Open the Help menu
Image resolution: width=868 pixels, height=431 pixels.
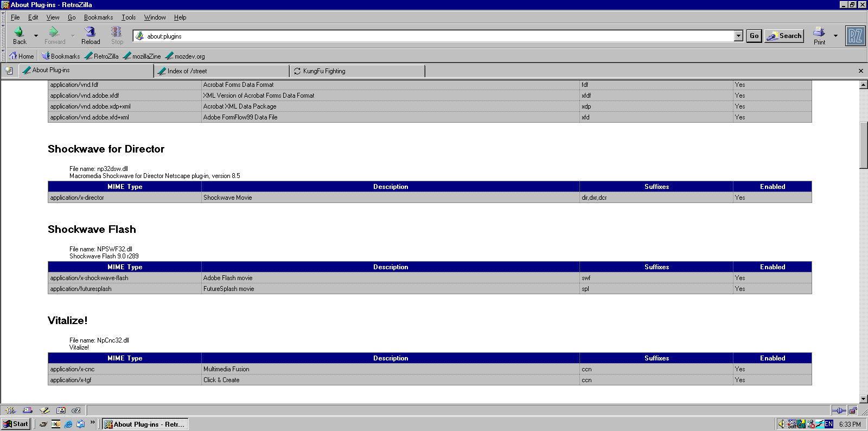(x=180, y=17)
